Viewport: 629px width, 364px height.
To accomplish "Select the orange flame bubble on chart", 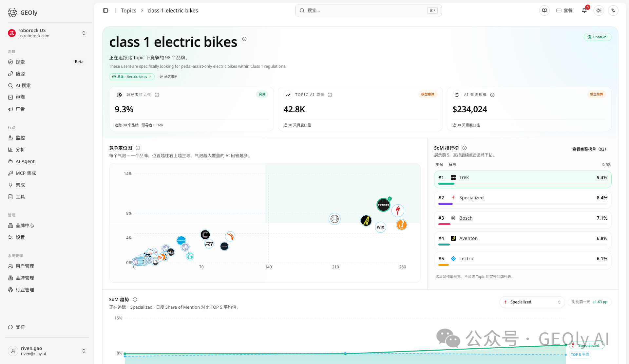I will (x=402, y=225).
